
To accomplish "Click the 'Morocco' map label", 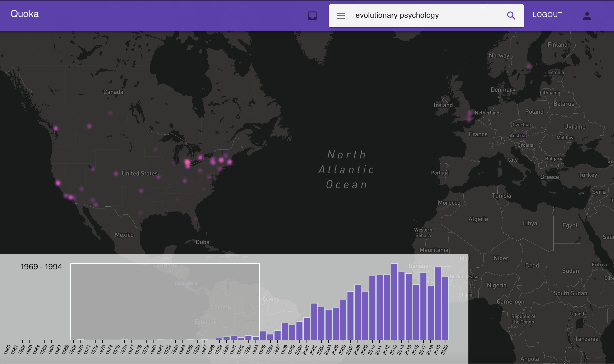I will [449, 203].
